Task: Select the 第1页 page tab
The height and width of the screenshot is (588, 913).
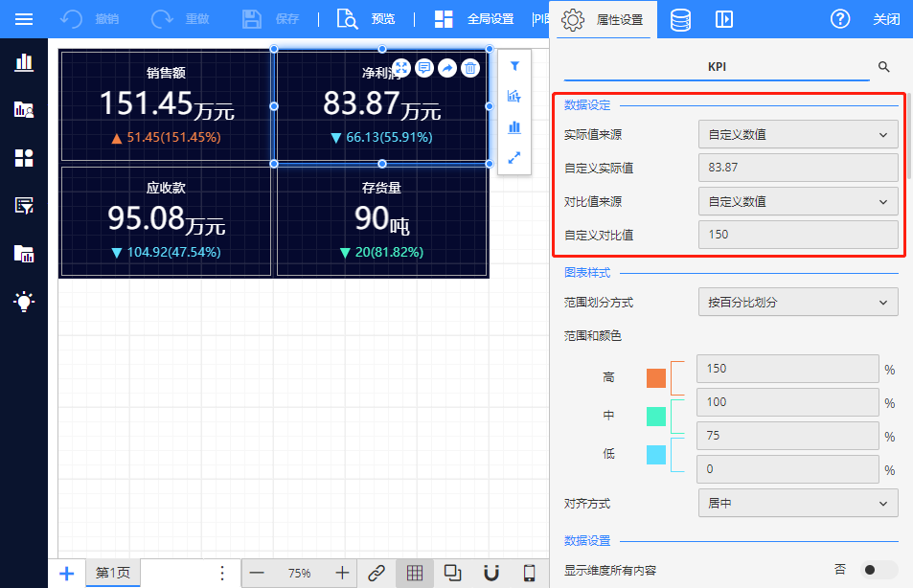Action: click(112, 573)
